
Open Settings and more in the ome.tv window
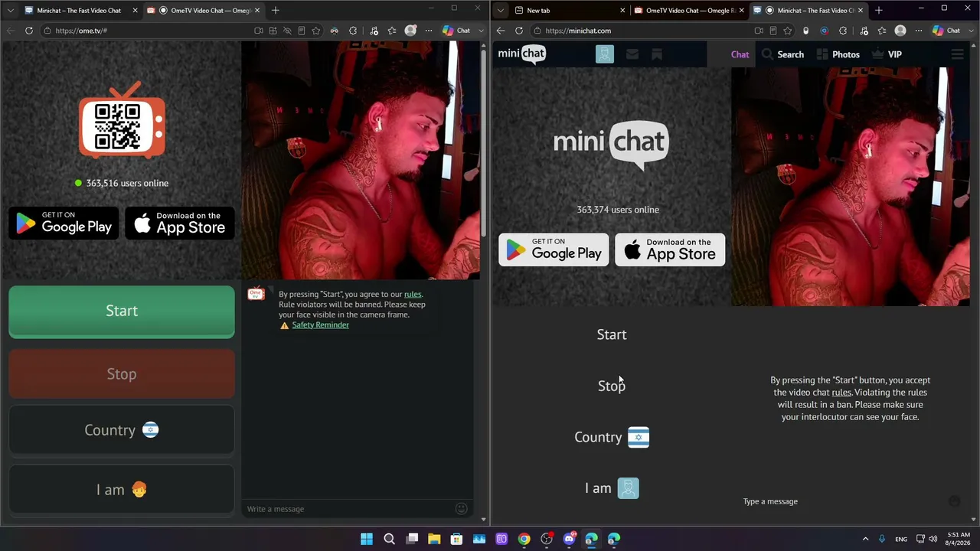point(429,31)
